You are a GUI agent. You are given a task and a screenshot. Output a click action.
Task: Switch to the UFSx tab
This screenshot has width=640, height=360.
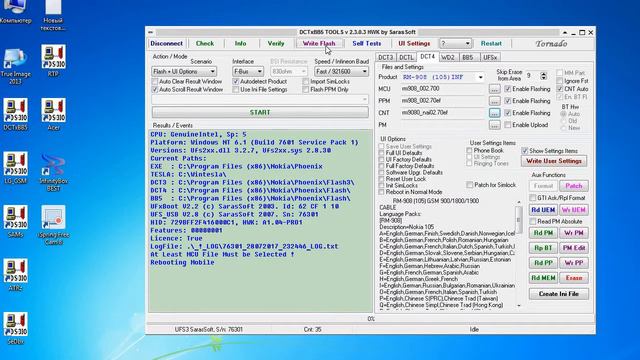(x=490, y=58)
